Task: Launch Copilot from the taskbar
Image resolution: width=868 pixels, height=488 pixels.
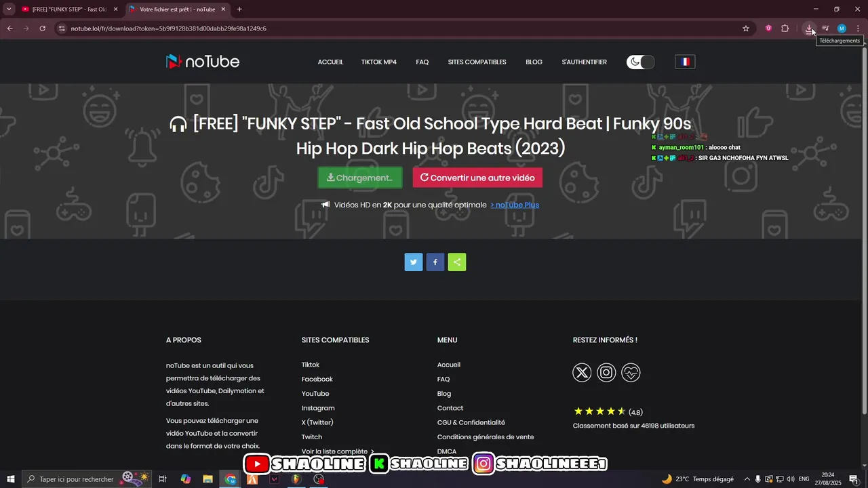Action: 186,479
